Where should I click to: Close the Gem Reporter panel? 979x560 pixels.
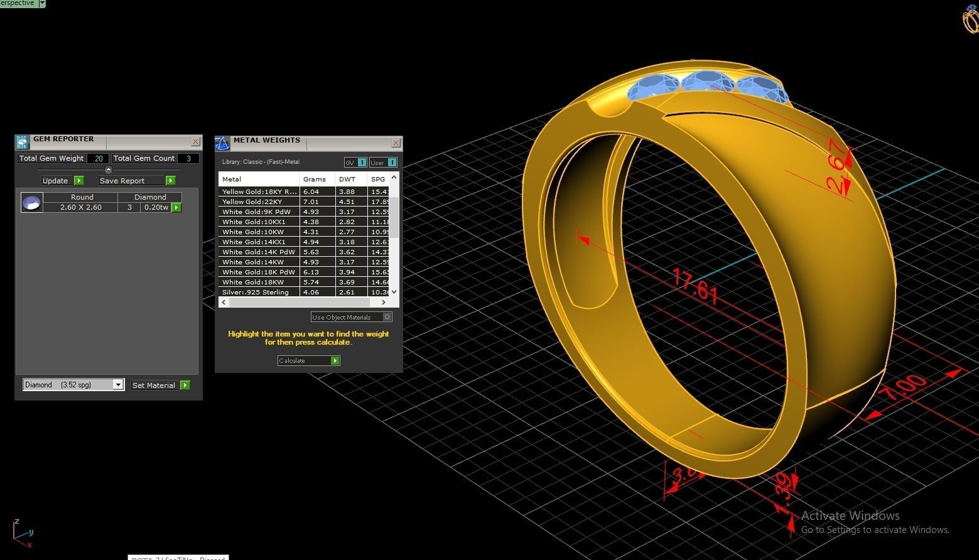(x=195, y=142)
